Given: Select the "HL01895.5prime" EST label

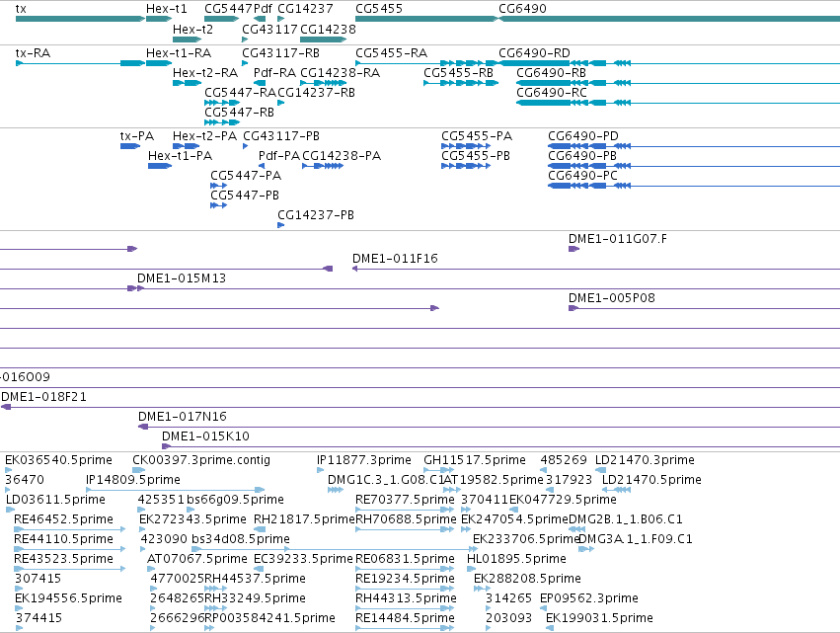Looking at the screenshot, I should (516, 559).
